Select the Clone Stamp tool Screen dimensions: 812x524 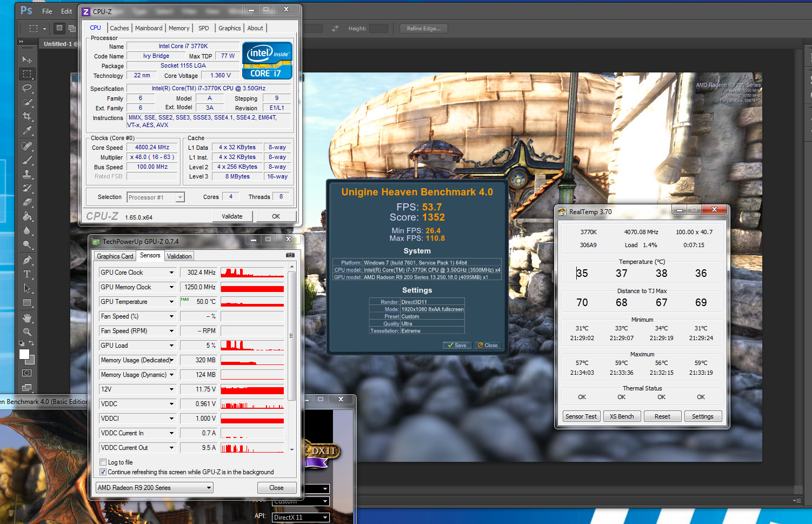(x=27, y=174)
